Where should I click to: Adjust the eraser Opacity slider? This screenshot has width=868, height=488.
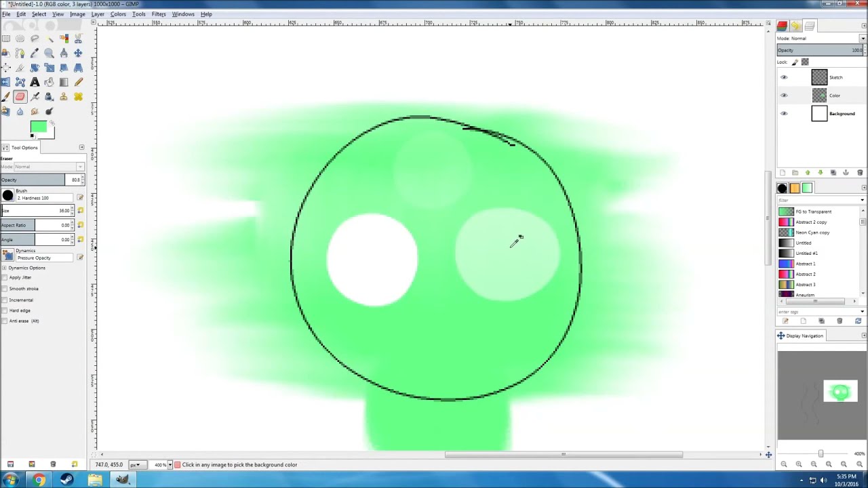(41, 180)
